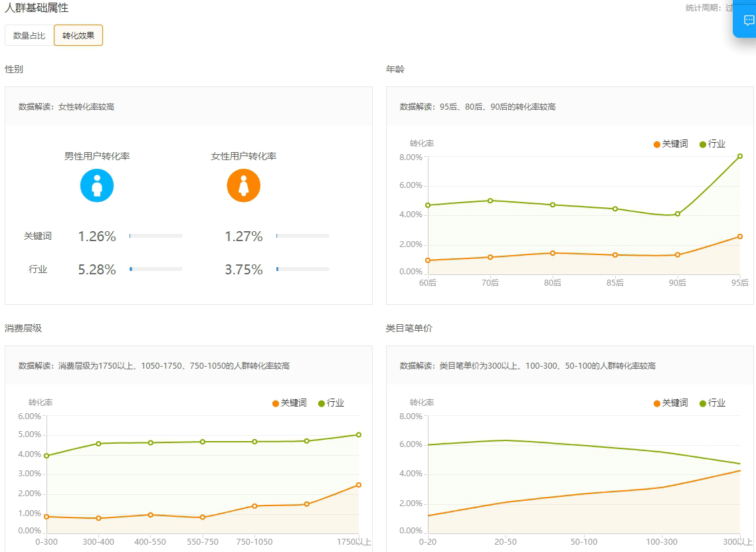
Task: Switch to the 数量占比 tab
Action: click(x=29, y=36)
